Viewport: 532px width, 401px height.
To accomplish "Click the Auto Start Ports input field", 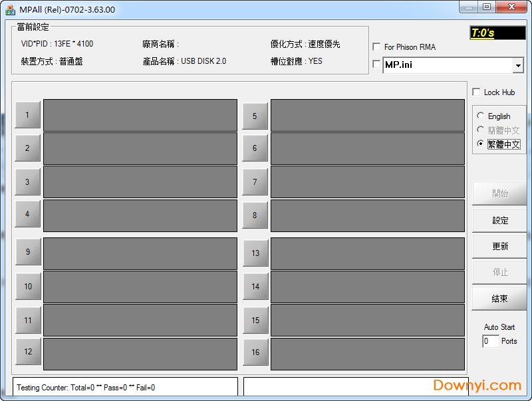I will click(490, 341).
